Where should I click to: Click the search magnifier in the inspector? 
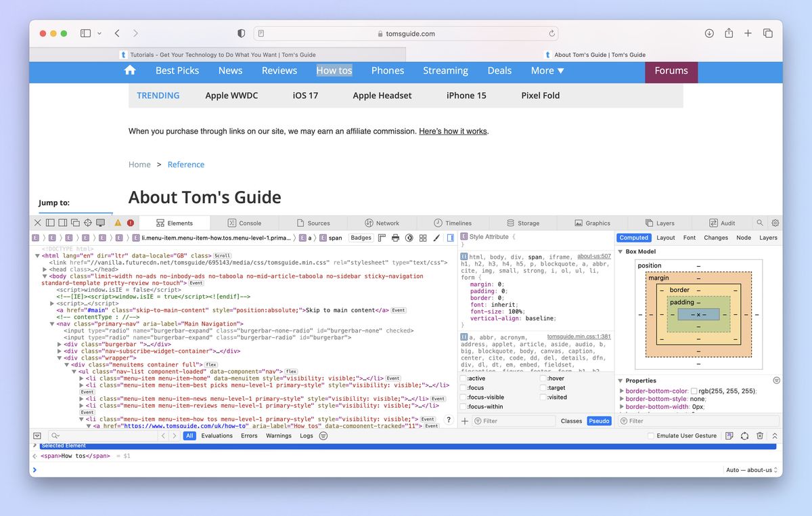(759, 223)
